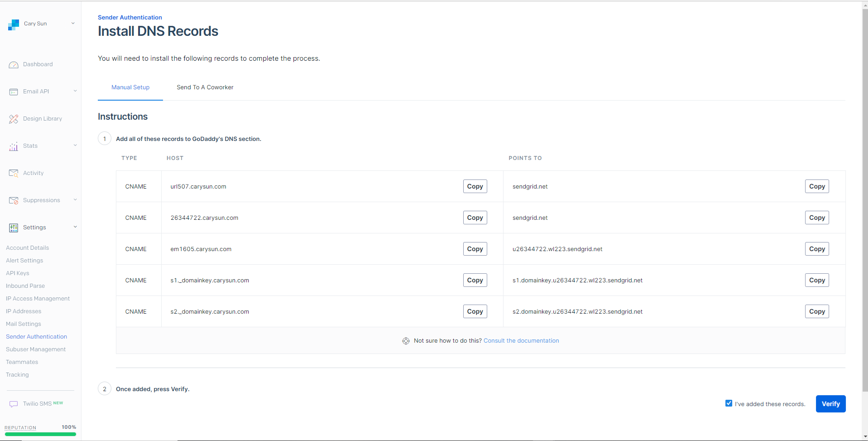Click the Stats chart icon
The height and width of the screenshot is (441, 868).
pos(14,146)
